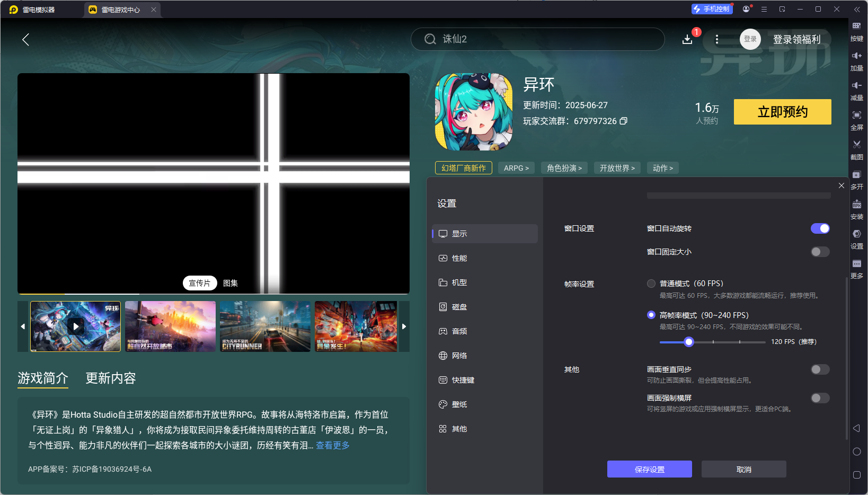Image resolution: width=868 pixels, height=495 pixels.
Task: Open the ARPG > tag
Action: coord(516,168)
